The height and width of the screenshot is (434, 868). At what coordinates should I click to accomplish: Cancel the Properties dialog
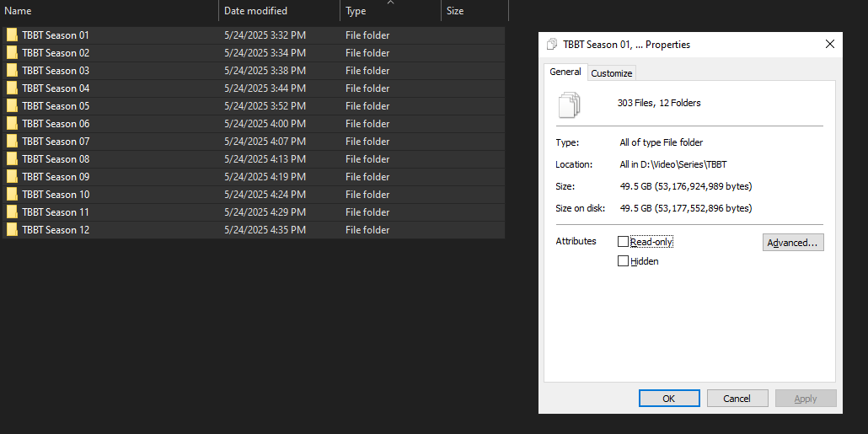click(x=737, y=399)
